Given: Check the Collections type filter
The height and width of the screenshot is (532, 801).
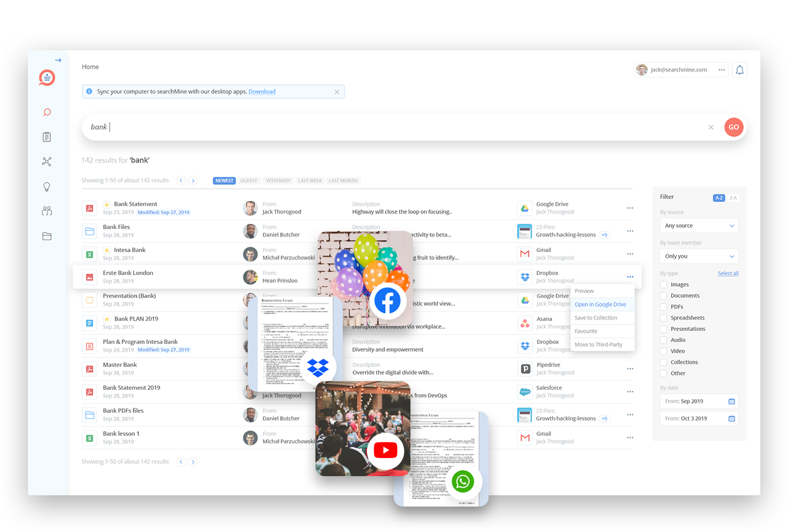Looking at the screenshot, I should tap(664, 363).
